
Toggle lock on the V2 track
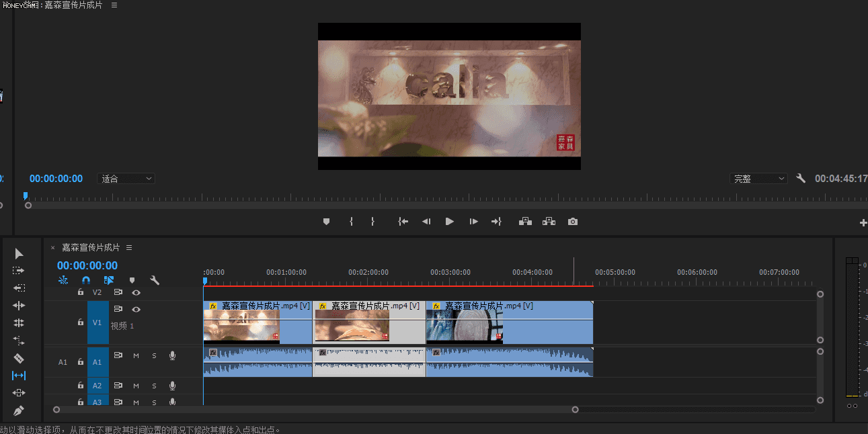pyautogui.click(x=80, y=292)
